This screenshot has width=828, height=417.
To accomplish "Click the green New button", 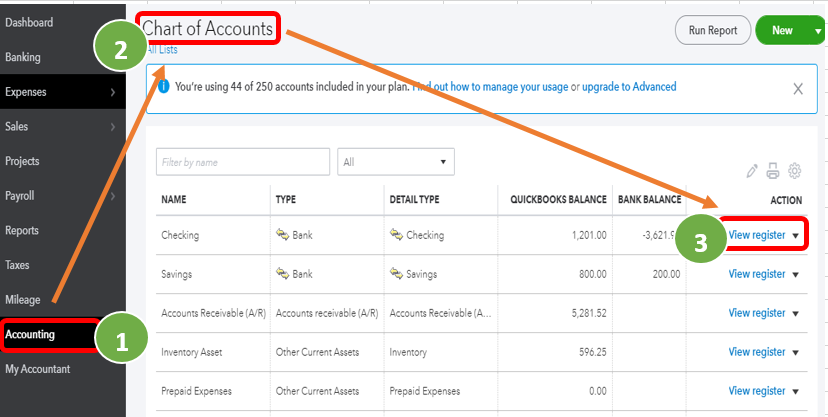I will pos(782,30).
